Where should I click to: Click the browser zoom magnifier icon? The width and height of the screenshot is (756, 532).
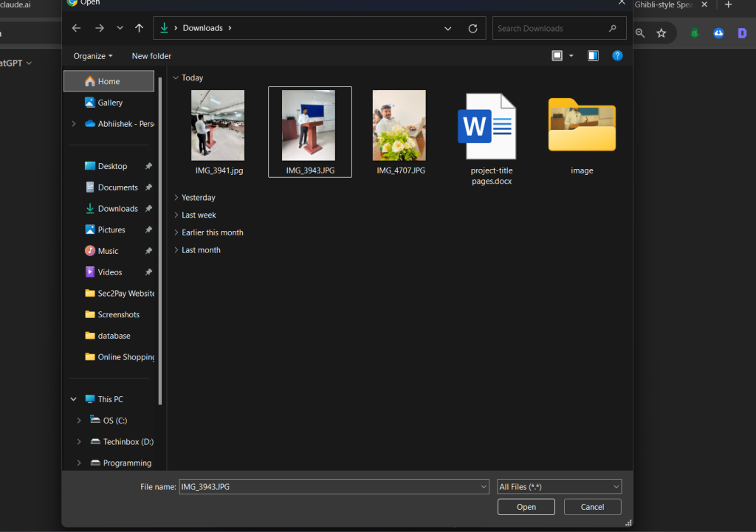(639, 33)
